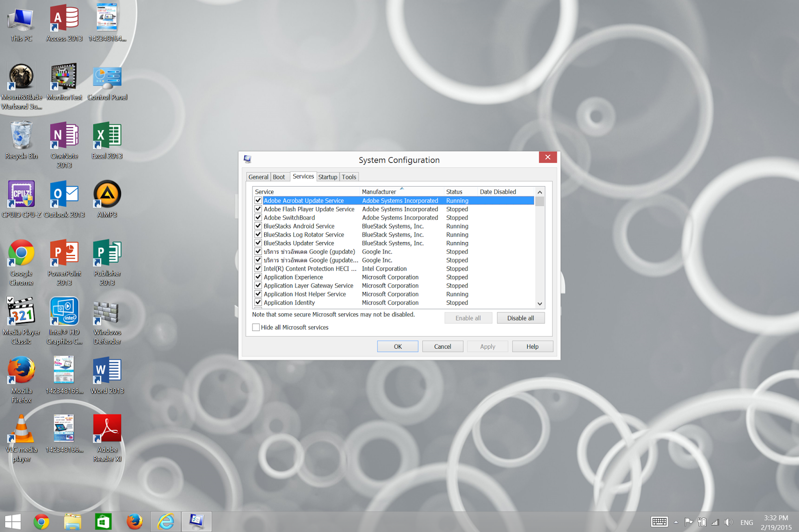Viewport: 799px width, 532px height.
Task: Switch to the Tools tab
Action: 349,177
